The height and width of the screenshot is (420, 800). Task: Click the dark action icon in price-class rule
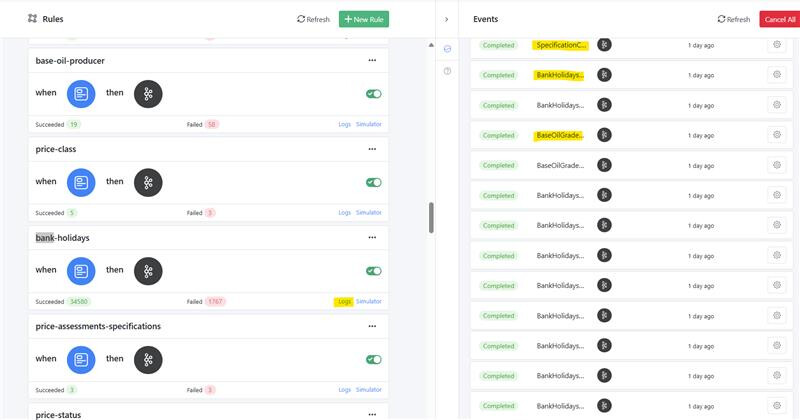click(x=148, y=182)
